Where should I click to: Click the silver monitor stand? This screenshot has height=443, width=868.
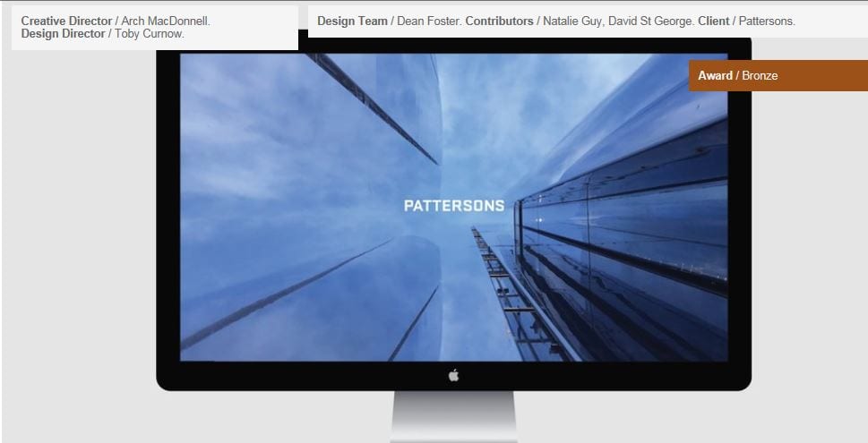[x=453, y=416]
